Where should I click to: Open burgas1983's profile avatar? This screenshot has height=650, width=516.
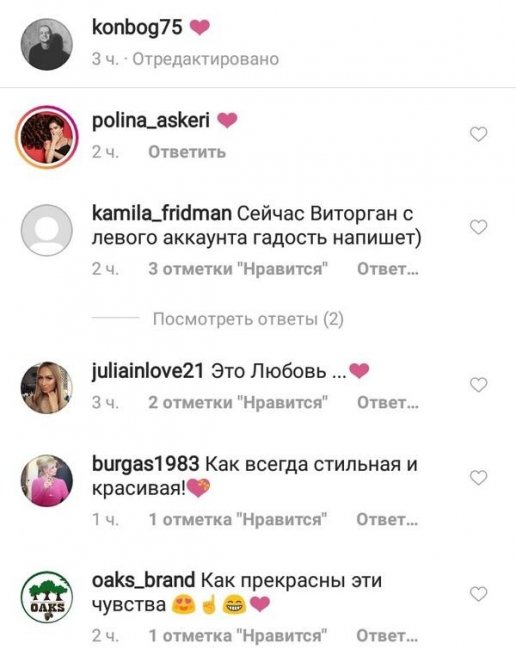[47, 480]
